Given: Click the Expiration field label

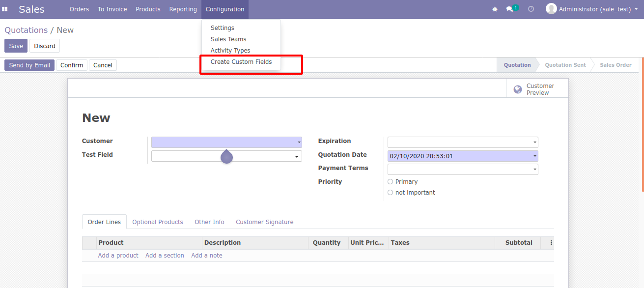Looking at the screenshot, I should tap(335, 141).
